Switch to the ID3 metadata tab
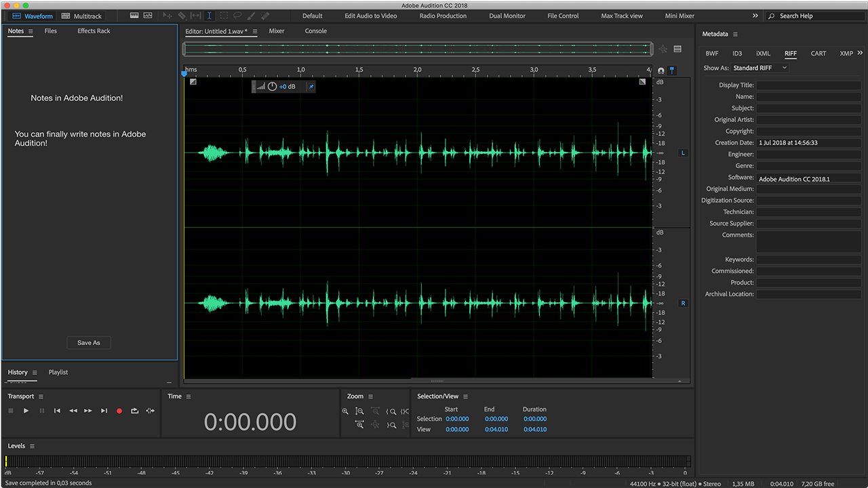 [x=737, y=53]
